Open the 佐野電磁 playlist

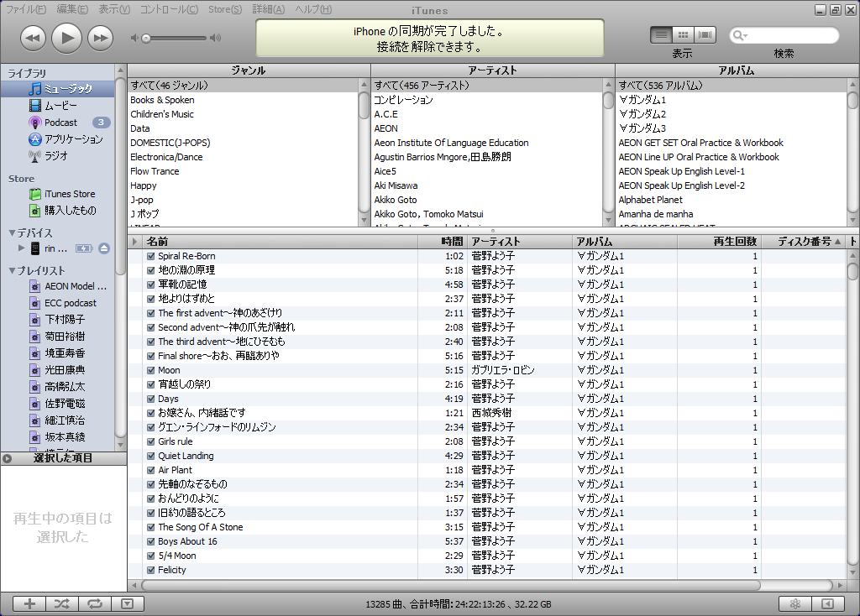(58, 404)
